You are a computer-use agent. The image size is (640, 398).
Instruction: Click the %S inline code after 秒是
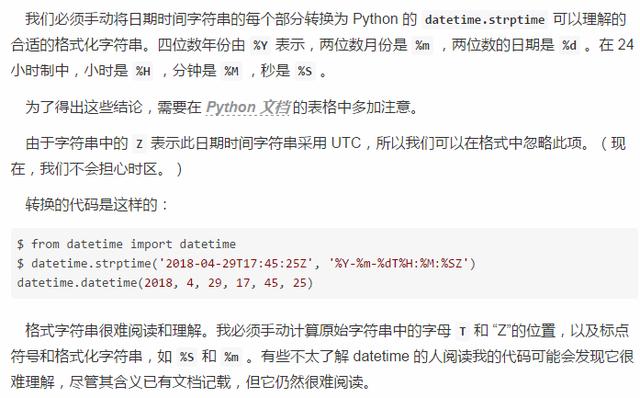(304, 71)
